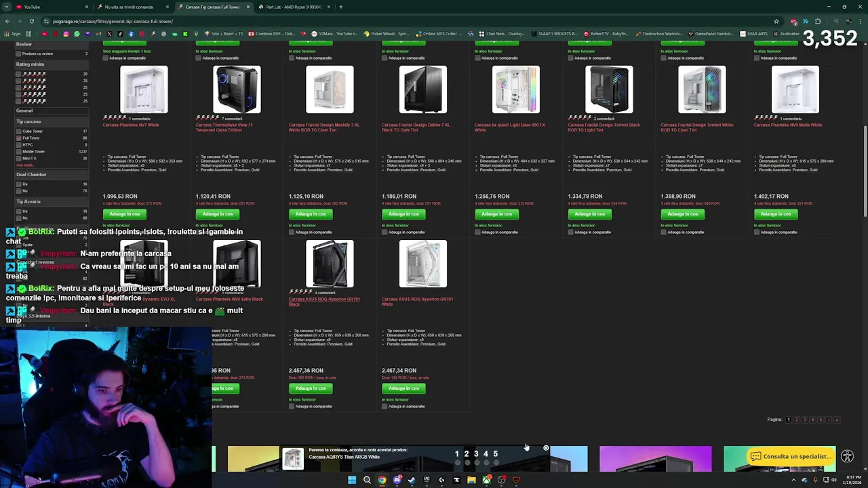Viewport: 868px width, 488px height.
Task: Add Phanteks NV7 White to cart
Action: pyautogui.click(x=125, y=214)
